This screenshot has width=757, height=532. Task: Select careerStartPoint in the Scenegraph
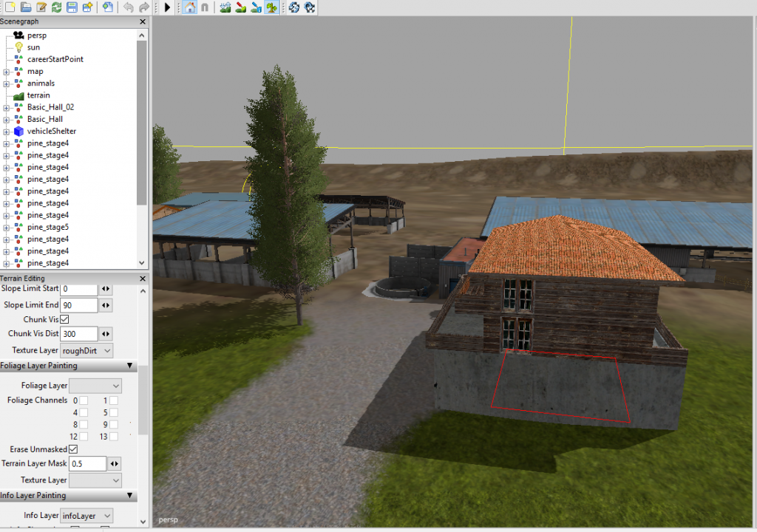(x=55, y=59)
